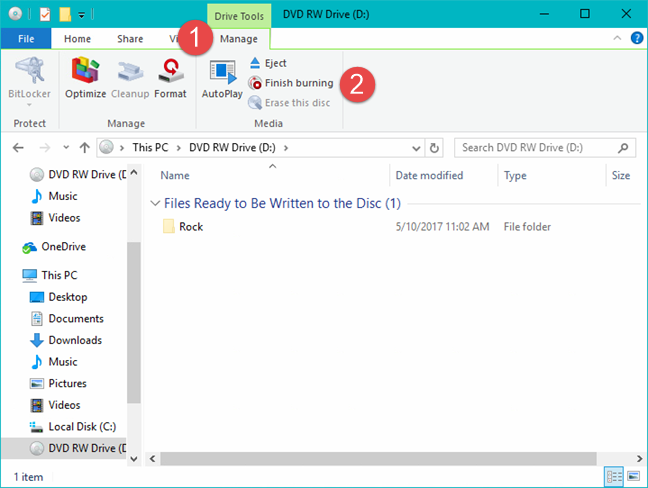The width and height of the screenshot is (648, 488).
Task: Click the DVD drive icon in title bar
Action: [x=15, y=14]
